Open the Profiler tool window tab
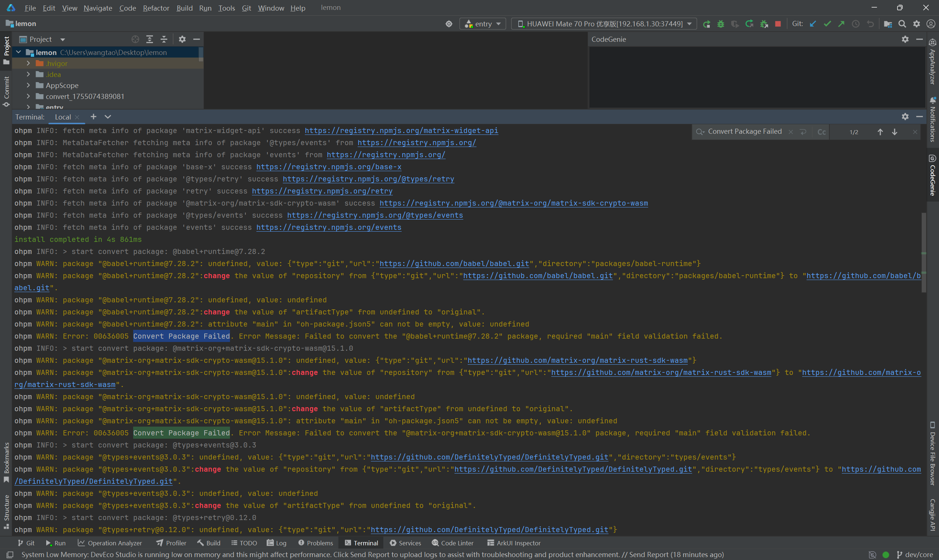Image resolution: width=939 pixels, height=560 pixels. tap(171, 543)
